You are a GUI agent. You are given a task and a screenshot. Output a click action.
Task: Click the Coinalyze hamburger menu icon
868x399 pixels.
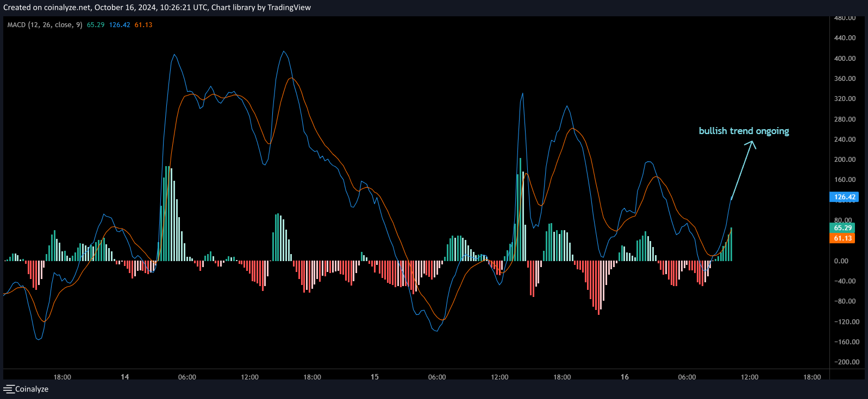pyautogui.click(x=9, y=389)
